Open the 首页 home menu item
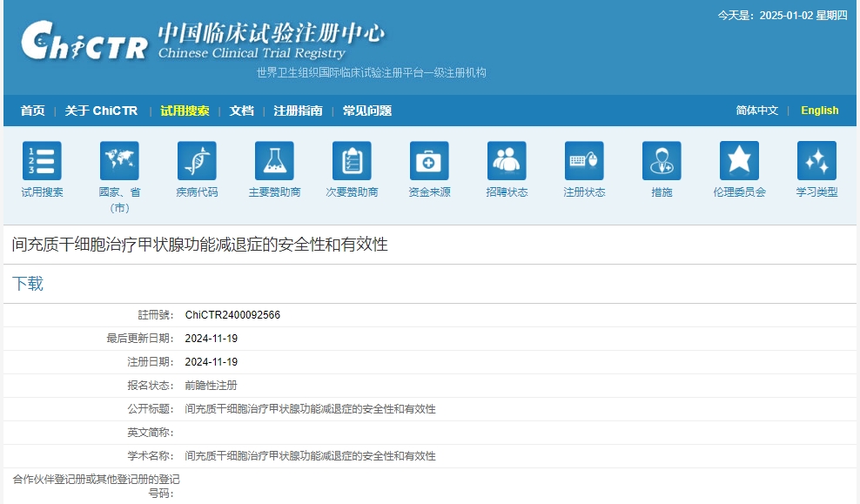 (x=32, y=111)
